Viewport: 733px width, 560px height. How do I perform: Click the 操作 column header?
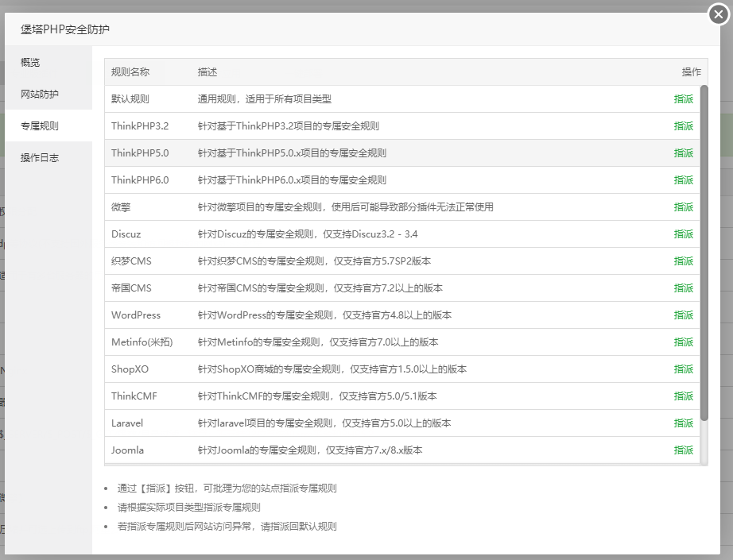point(691,72)
